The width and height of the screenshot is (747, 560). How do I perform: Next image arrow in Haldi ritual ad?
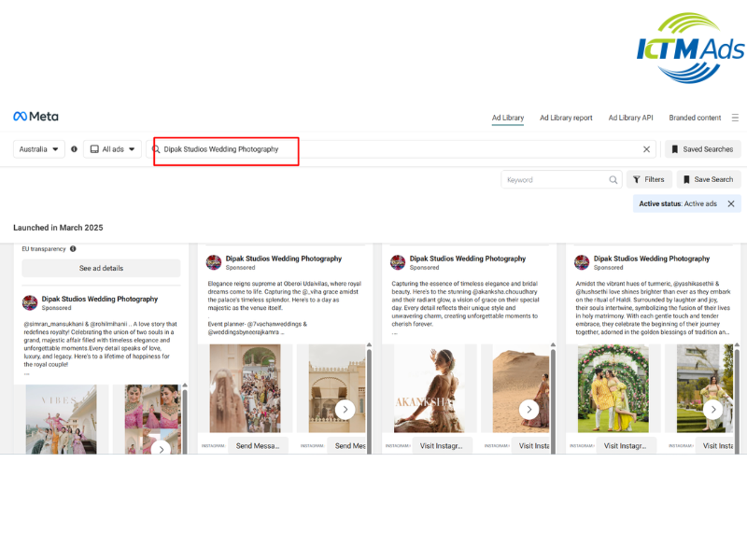712,410
